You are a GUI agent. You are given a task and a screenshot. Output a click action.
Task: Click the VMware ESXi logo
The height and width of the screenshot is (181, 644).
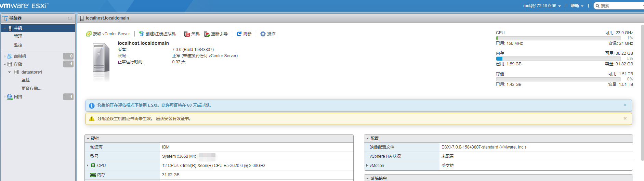[24, 6]
